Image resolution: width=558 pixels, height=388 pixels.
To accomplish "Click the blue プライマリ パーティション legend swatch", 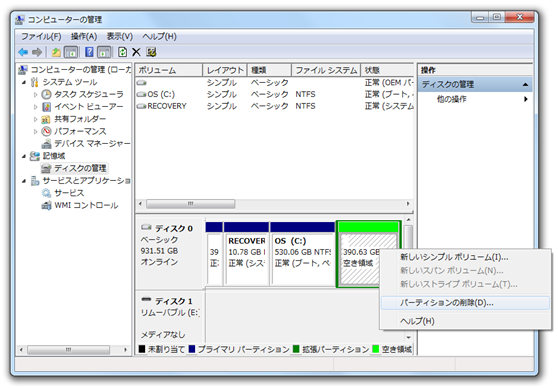I will (x=192, y=349).
